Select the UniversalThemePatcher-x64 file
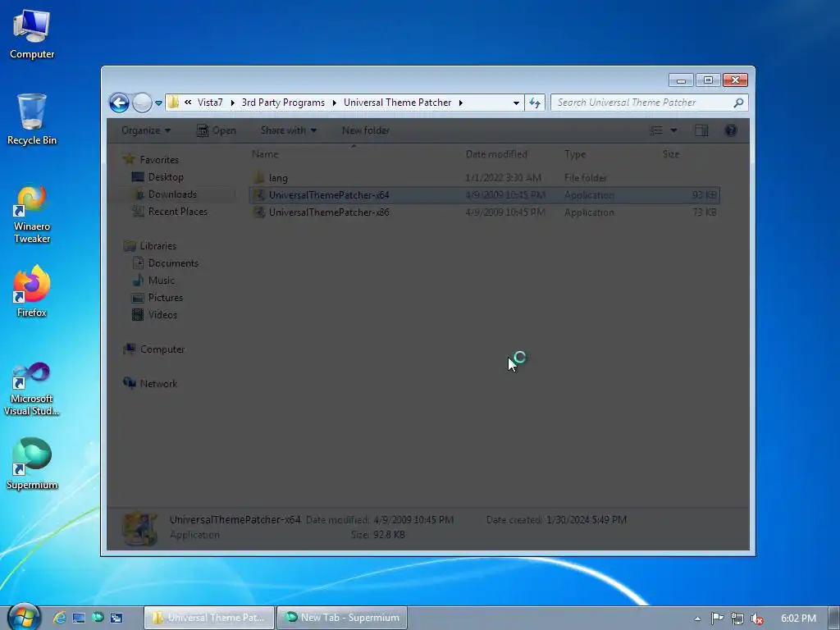 pos(484,195)
